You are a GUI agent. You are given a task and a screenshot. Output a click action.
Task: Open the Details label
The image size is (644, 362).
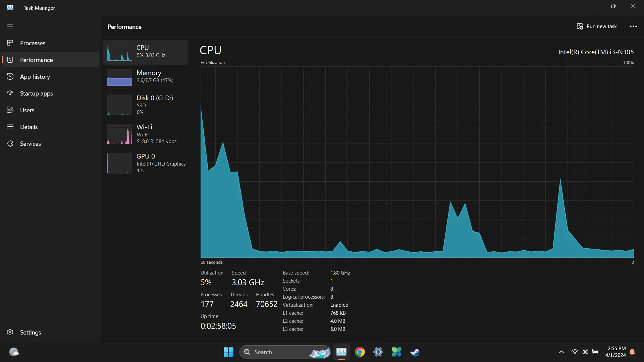coord(29,127)
